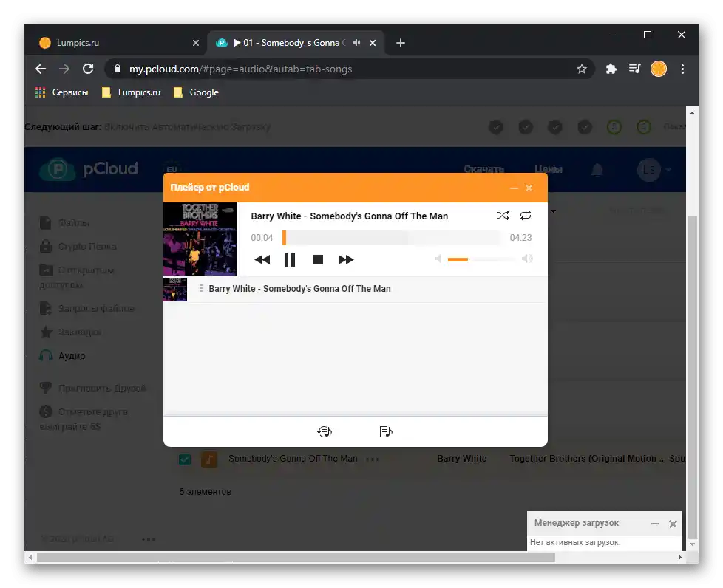
Task: Pause the Barry White track
Action: click(x=290, y=259)
